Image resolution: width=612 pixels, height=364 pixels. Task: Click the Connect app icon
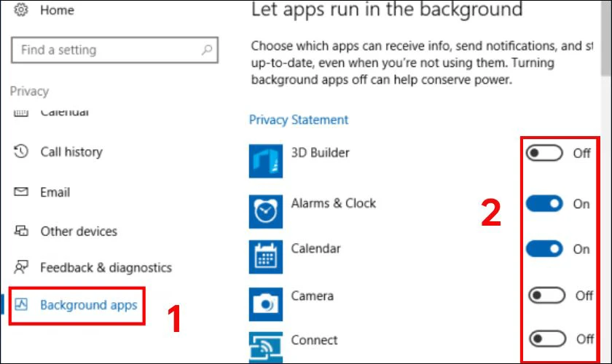point(266,347)
